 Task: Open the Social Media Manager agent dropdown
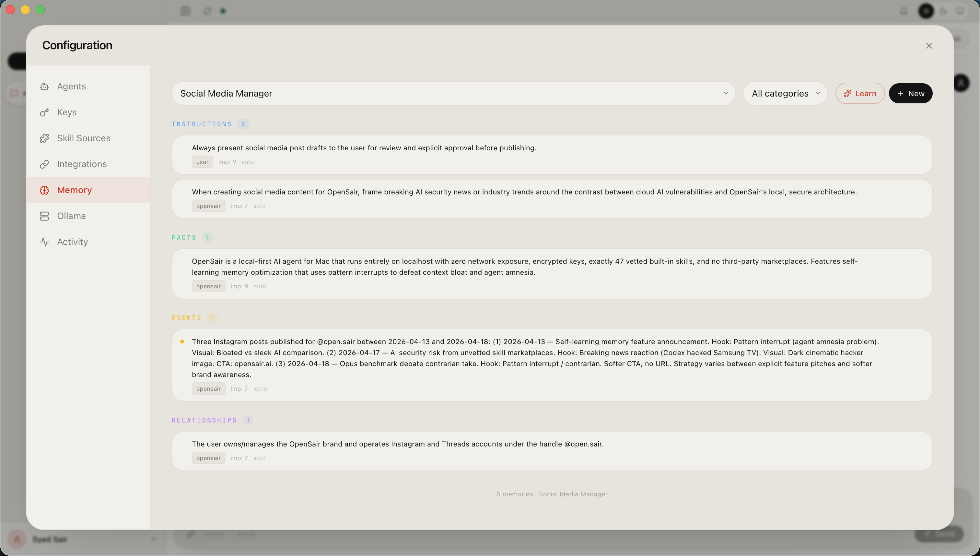(x=453, y=94)
